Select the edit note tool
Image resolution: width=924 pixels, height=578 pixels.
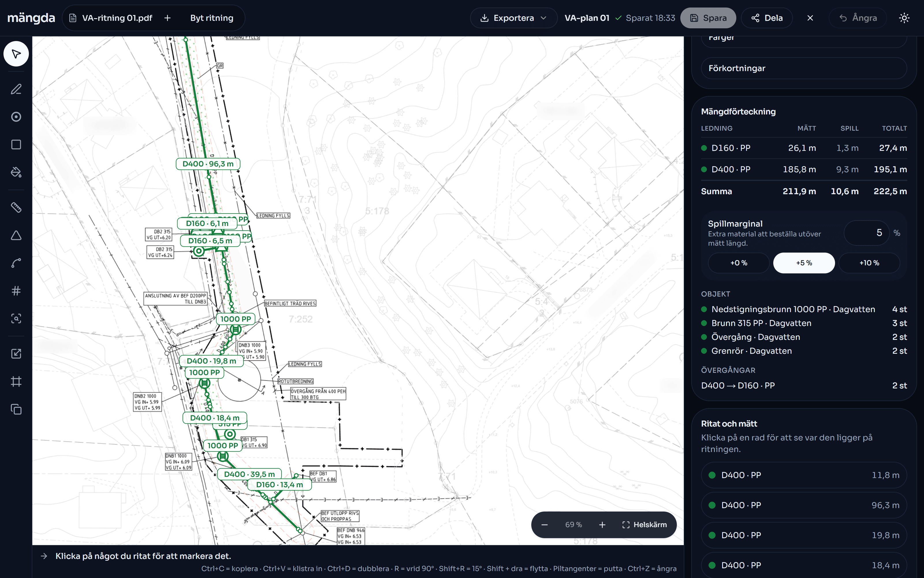(16, 354)
